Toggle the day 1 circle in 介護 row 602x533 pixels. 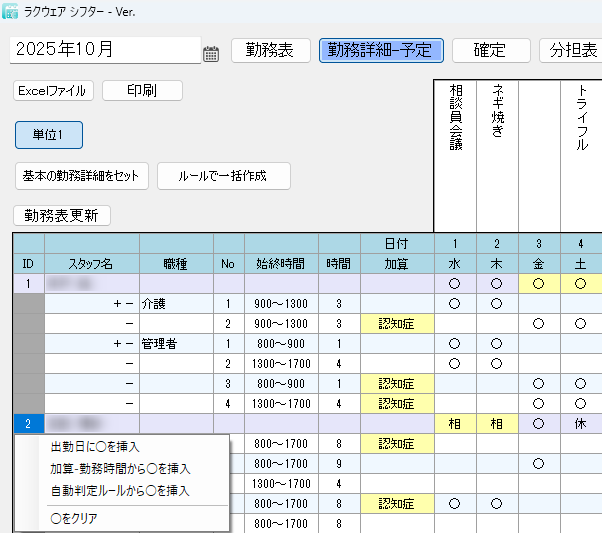point(454,303)
